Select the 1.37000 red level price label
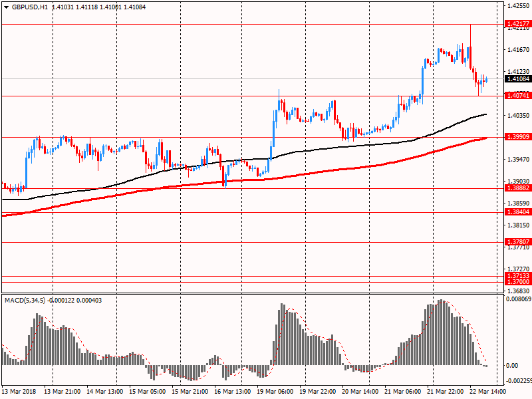Image resolution: width=532 pixels, height=399 pixels. click(x=518, y=282)
